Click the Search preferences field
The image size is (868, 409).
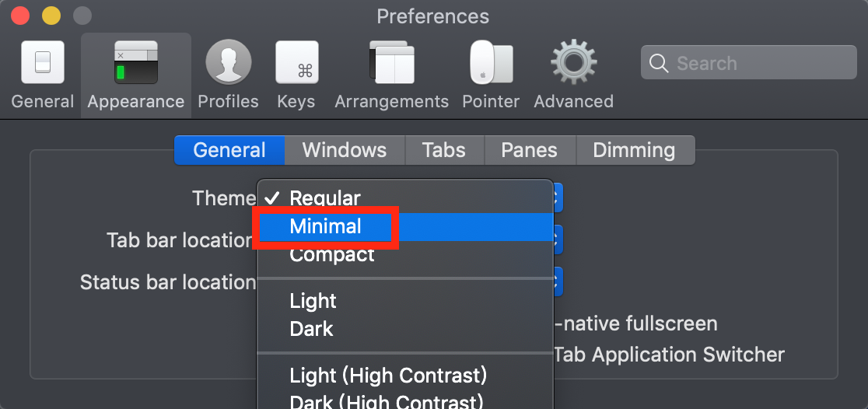[x=748, y=62]
